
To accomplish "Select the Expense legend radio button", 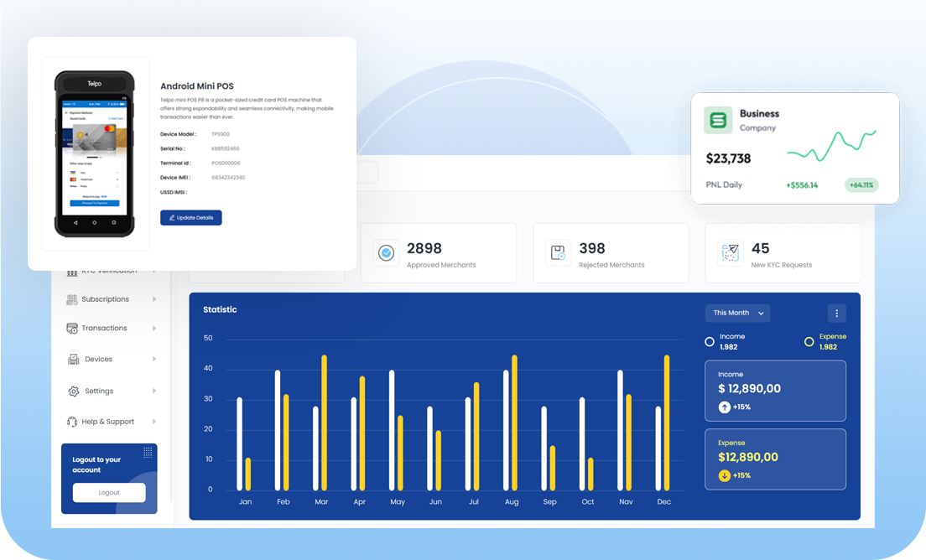I will click(809, 342).
